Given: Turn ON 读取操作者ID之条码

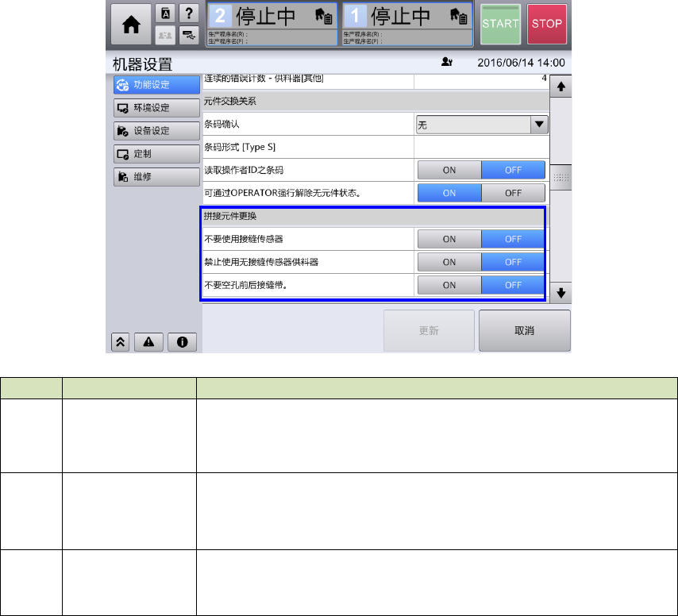Looking at the screenshot, I should pos(449,171).
